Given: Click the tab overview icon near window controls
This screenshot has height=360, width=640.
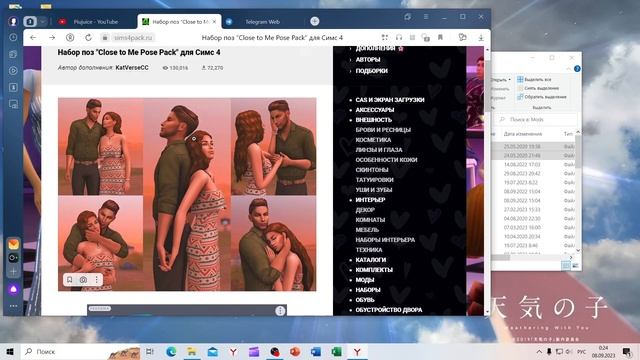Looking at the screenshot, I should (407, 17).
